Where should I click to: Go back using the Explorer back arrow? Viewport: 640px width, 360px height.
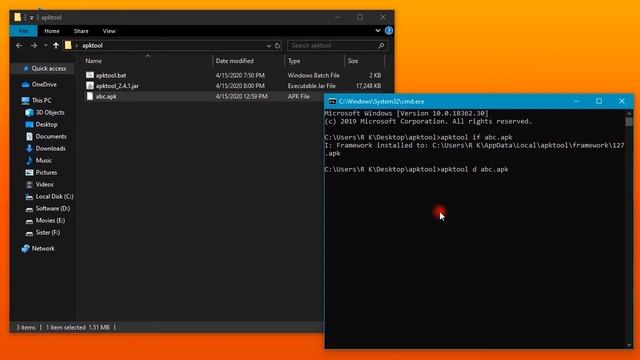click(x=19, y=46)
